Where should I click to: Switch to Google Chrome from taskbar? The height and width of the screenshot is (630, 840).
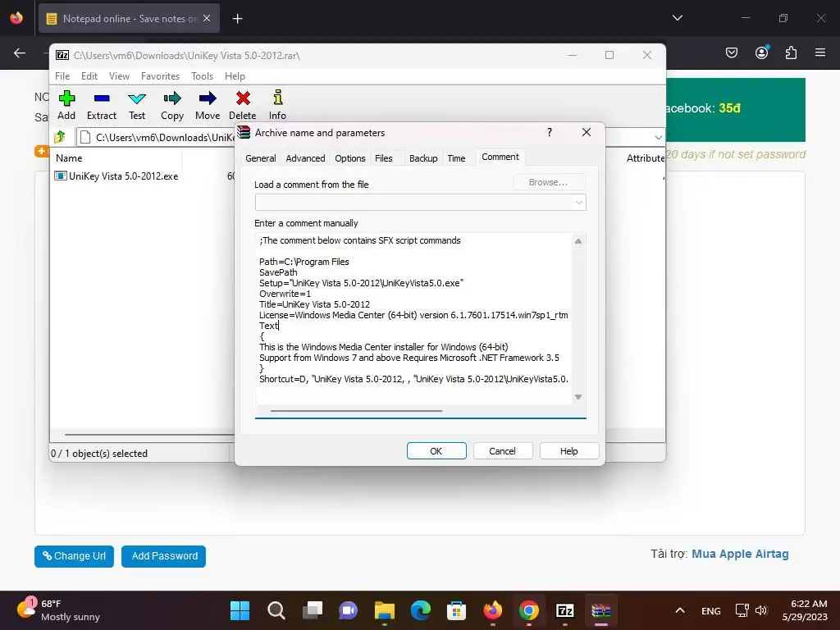(x=529, y=610)
